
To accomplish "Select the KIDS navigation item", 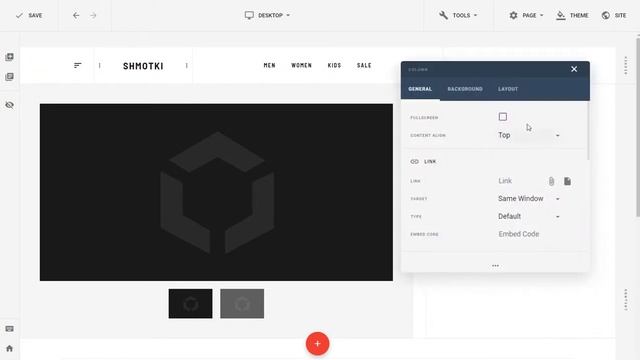I will (334, 65).
